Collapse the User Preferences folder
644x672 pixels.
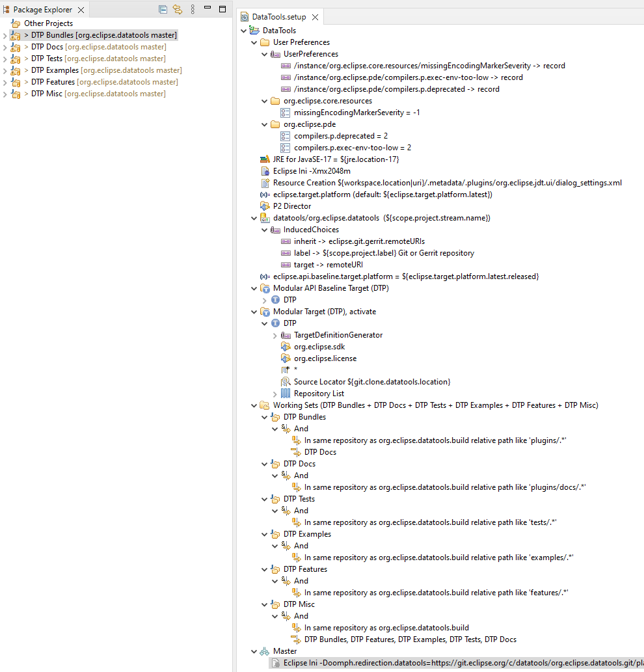(254, 42)
